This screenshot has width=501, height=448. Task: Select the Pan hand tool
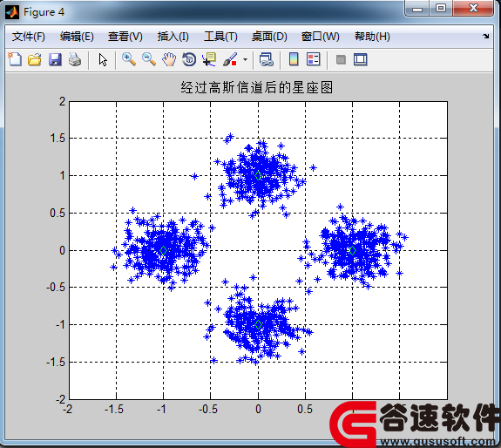(x=169, y=59)
